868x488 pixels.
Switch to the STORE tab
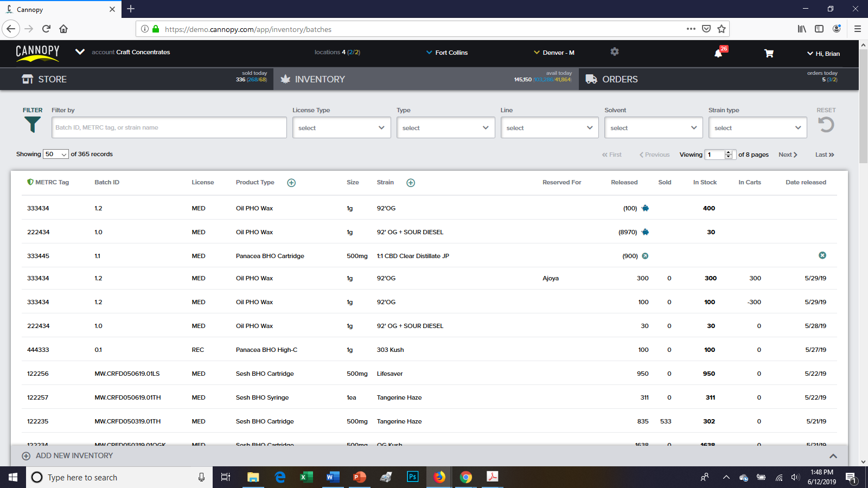coord(53,79)
